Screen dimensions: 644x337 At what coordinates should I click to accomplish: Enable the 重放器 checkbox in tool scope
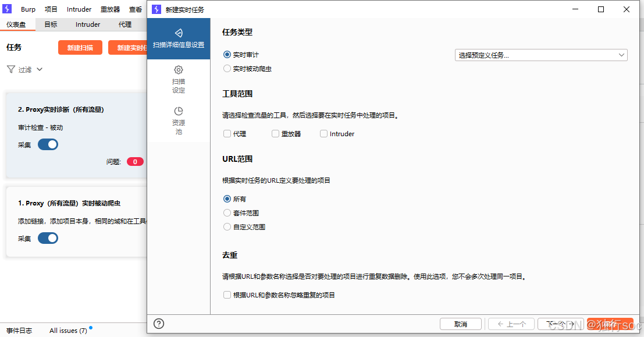coord(276,133)
